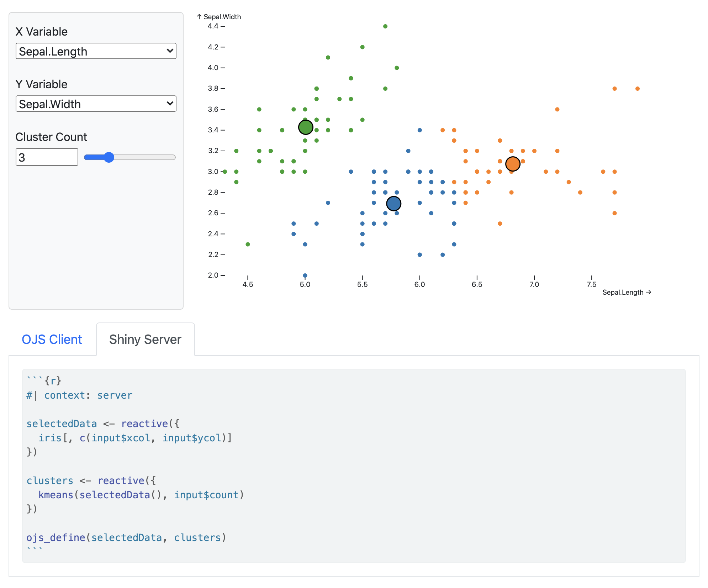The height and width of the screenshot is (588, 708).
Task: Switch to the OJS Client tab
Action: [52, 340]
